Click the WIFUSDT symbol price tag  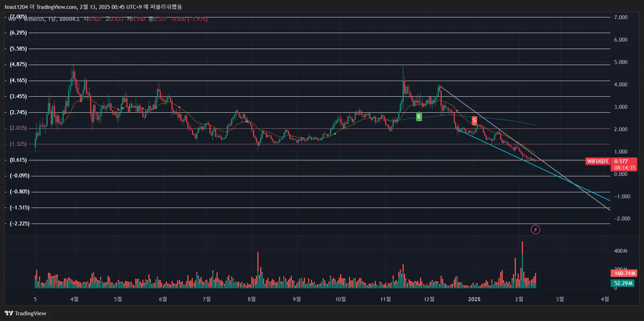click(x=598, y=161)
